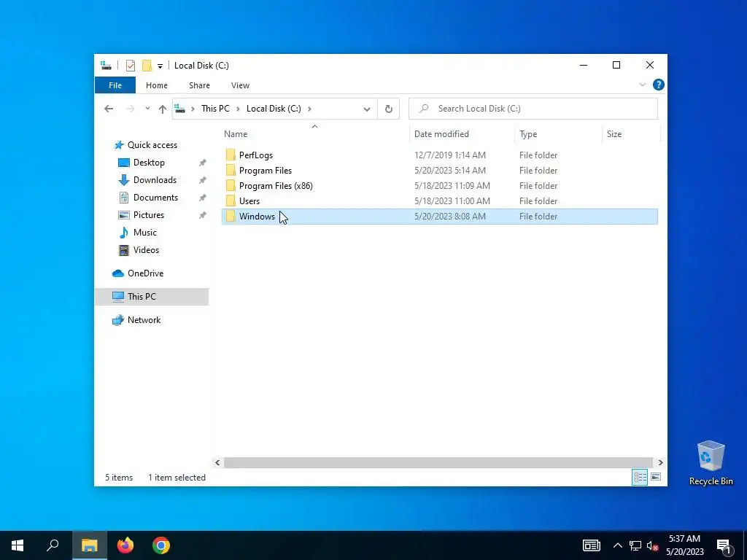
Task: Show hidden system tray icons chevron
Action: (617, 545)
